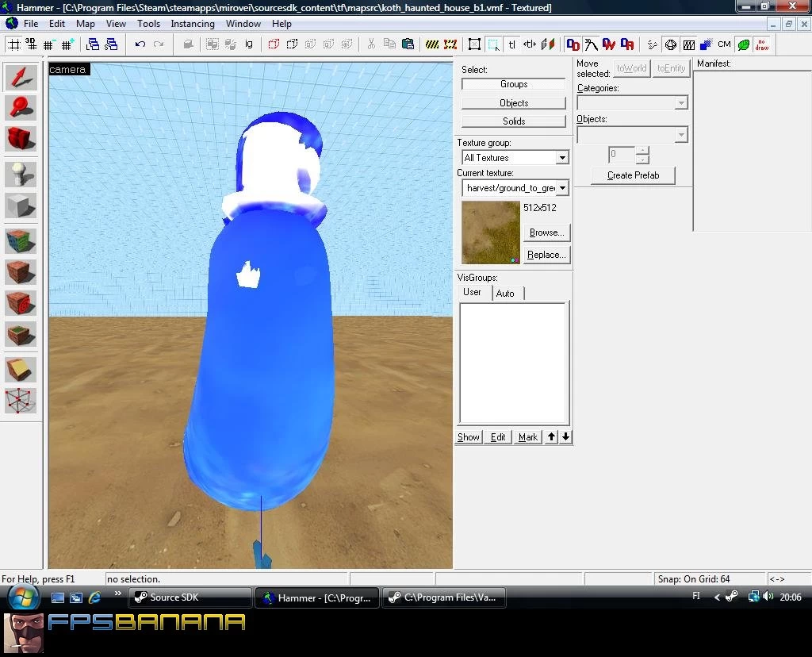
Task: Toggle ignore groups 'ig' button
Action: [x=249, y=44]
